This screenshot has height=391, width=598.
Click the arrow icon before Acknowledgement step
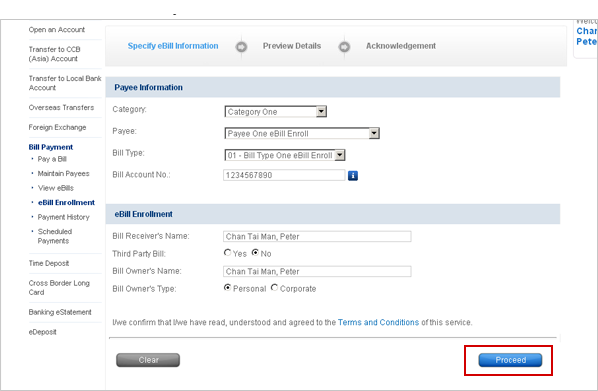(x=344, y=47)
